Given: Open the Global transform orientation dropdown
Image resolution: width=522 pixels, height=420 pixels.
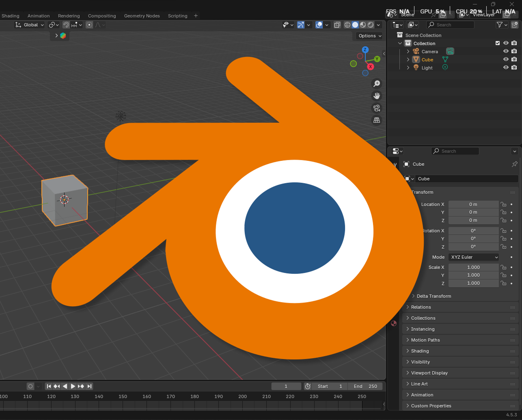Looking at the screenshot, I should click(x=30, y=25).
